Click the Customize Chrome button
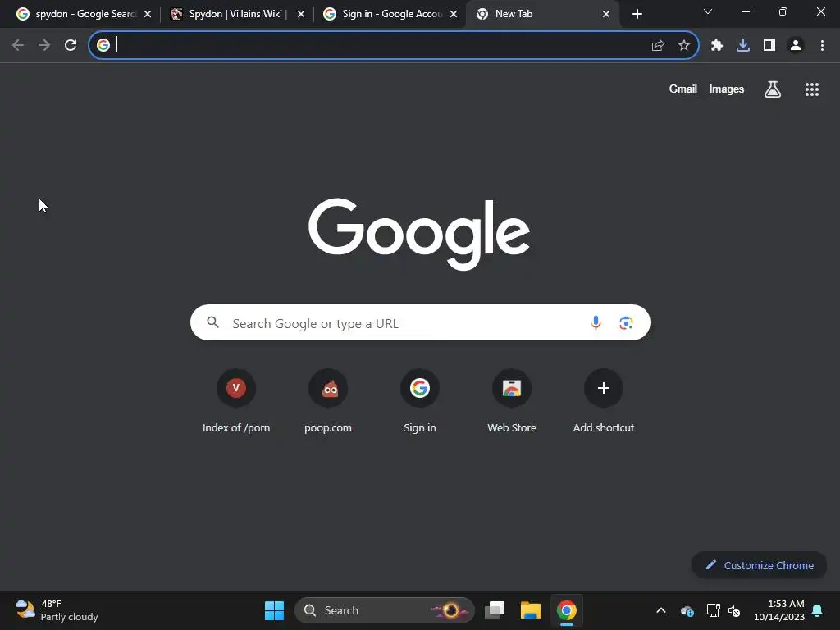This screenshot has width=840, height=630. tap(759, 565)
